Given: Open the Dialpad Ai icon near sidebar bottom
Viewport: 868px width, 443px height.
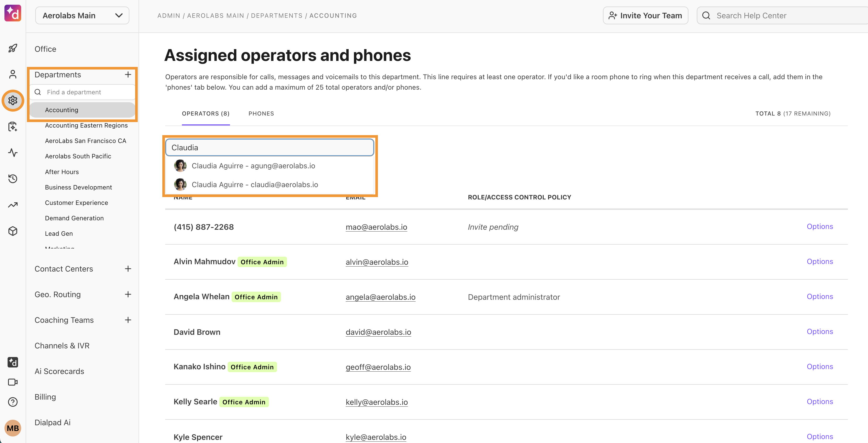Looking at the screenshot, I should click(x=13, y=362).
